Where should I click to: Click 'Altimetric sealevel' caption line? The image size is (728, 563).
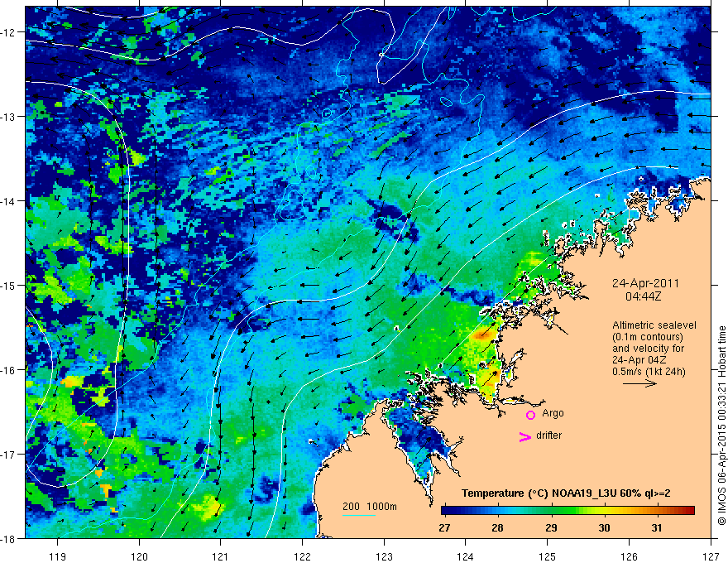(654, 325)
